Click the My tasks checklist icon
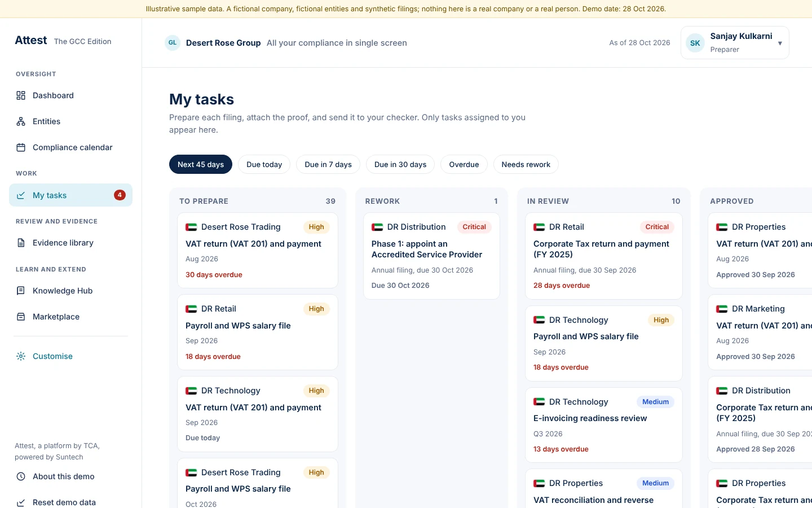 click(21, 195)
